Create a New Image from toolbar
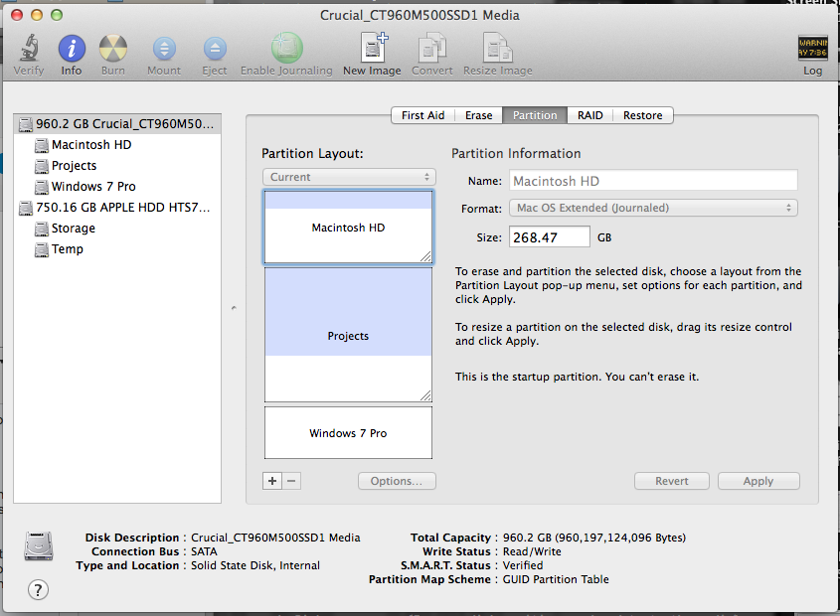Image resolution: width=840 pixels, height=616 pixels. pos(372,48)
